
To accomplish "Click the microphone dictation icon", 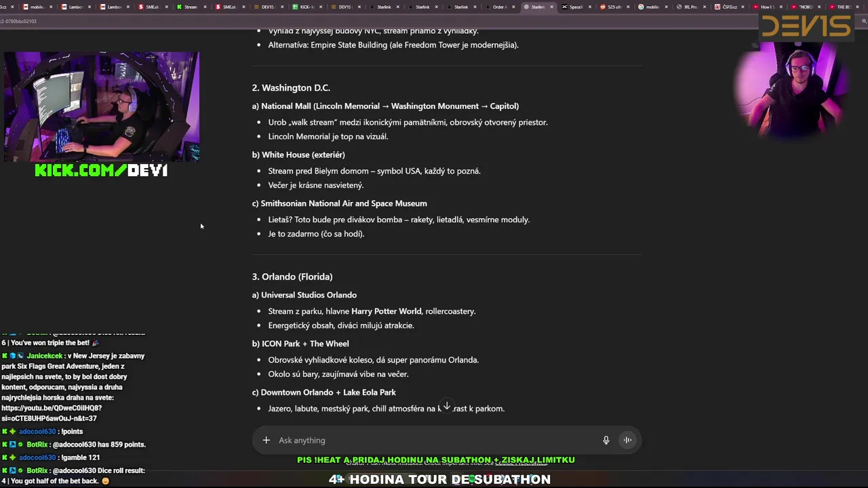I will [606, 441].
